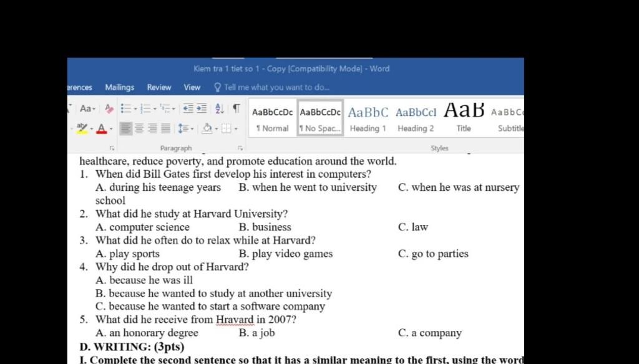Launch the Paragraph settings dialog

(x=240, y=148)
